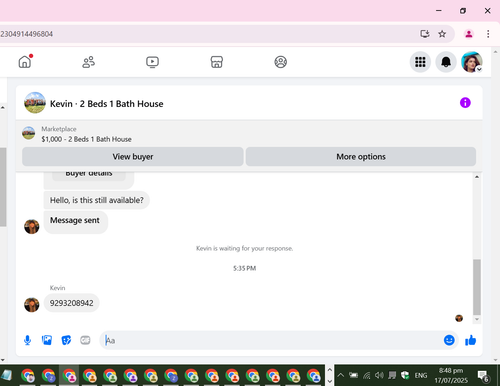Open Windows Security shield tray icon

pos(405,375)
